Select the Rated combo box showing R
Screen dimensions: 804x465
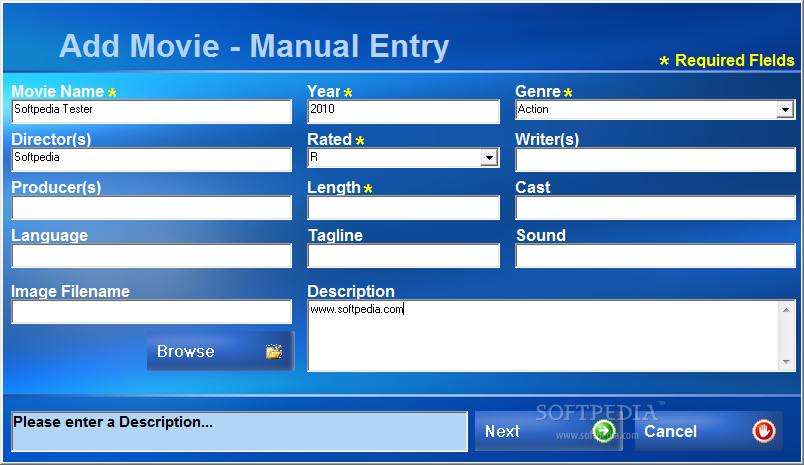[x=403, y=158]
